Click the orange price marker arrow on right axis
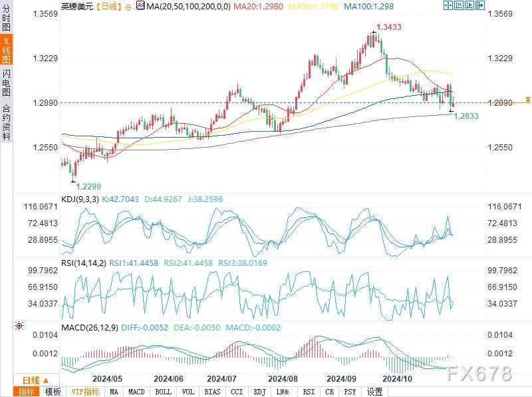This screenshot has height=397, width=532. [527, 100]
